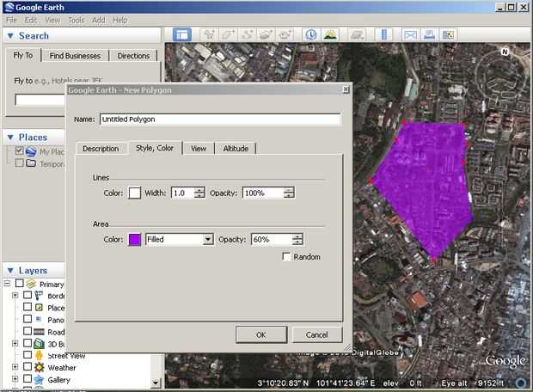The image size is (533, 392).
Task: Click the Primary Database layers icon
Action: (31, 283)
